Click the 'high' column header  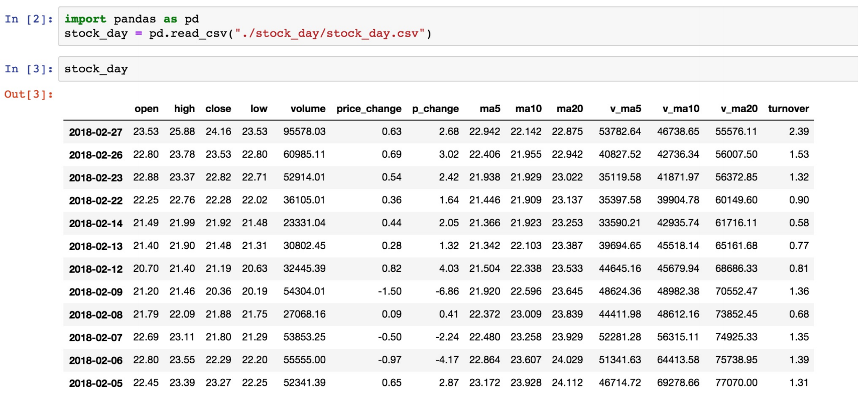tap(184, 109)
